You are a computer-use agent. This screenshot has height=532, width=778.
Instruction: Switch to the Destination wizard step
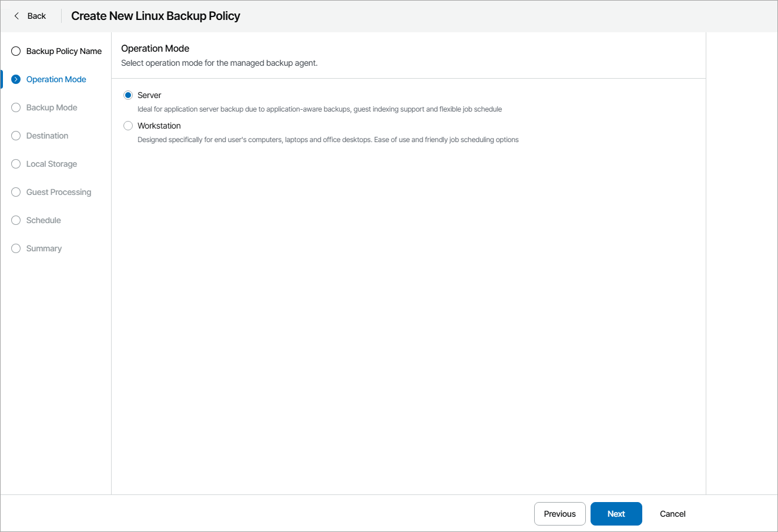pos(47,136)
